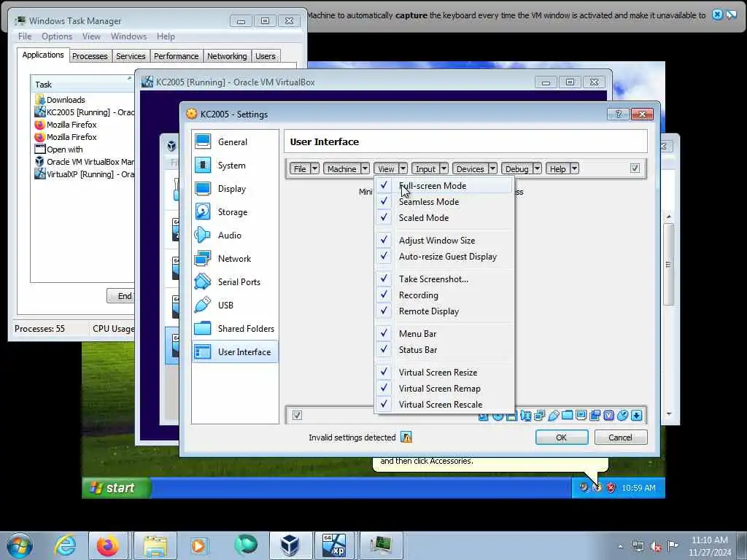747x560 pixels.
Task: Select the User Interface settings category
Action: 236,351
